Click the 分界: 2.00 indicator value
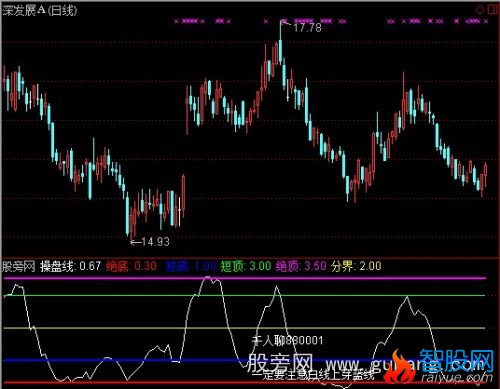 point(356,266)
